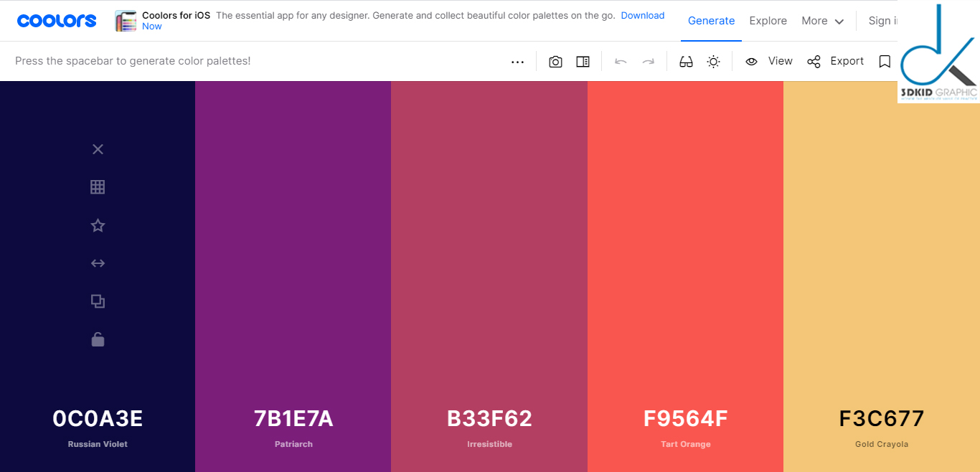Click the Coolors for iOS title
This screenshot has height=472, width=980.
pyautogui.click(x=176, y=16)
